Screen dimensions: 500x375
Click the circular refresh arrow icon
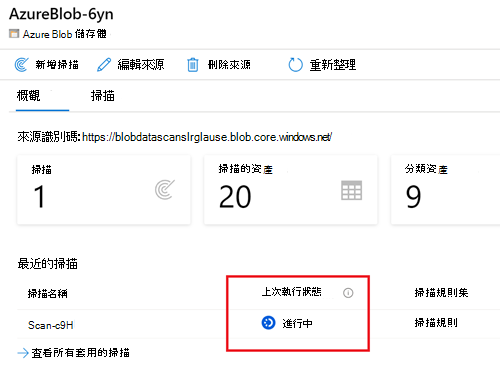pyautogui.click(x=295, y=65)
